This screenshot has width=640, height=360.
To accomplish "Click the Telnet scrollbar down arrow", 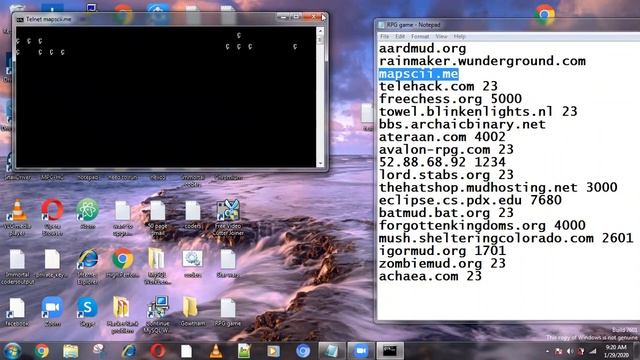I will tap(320, 164).
